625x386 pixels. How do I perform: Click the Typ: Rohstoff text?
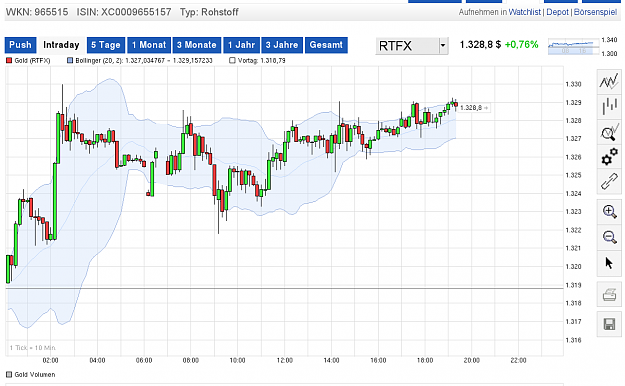209,12
